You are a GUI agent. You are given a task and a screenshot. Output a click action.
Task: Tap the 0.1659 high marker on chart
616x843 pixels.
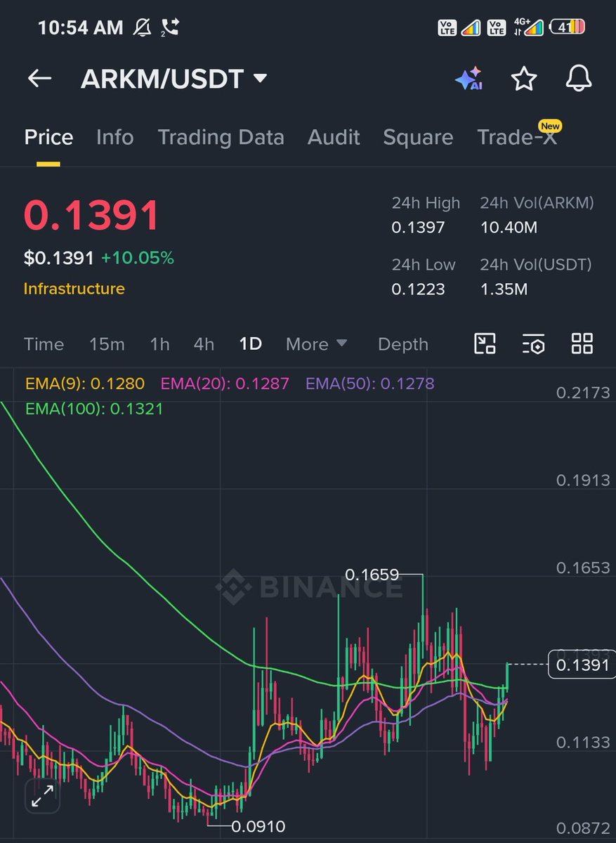point(372,575)
